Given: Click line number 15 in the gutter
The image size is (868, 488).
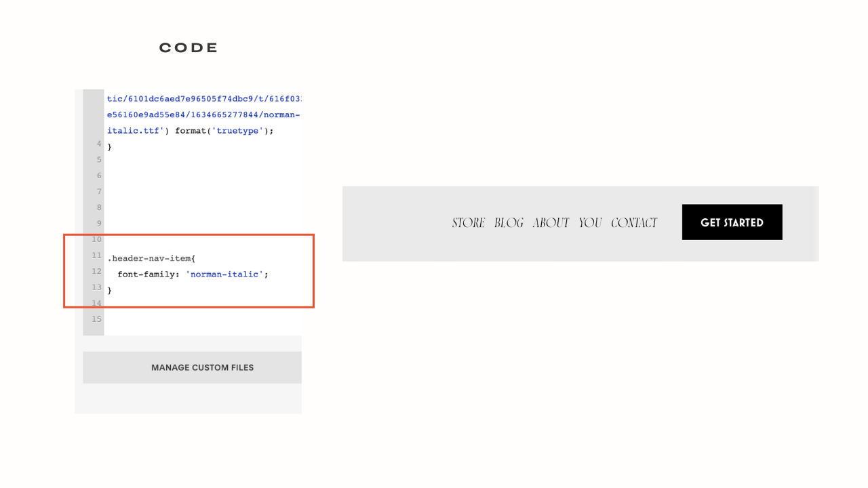Looking at the screenshot, I should tap(96, 319).
